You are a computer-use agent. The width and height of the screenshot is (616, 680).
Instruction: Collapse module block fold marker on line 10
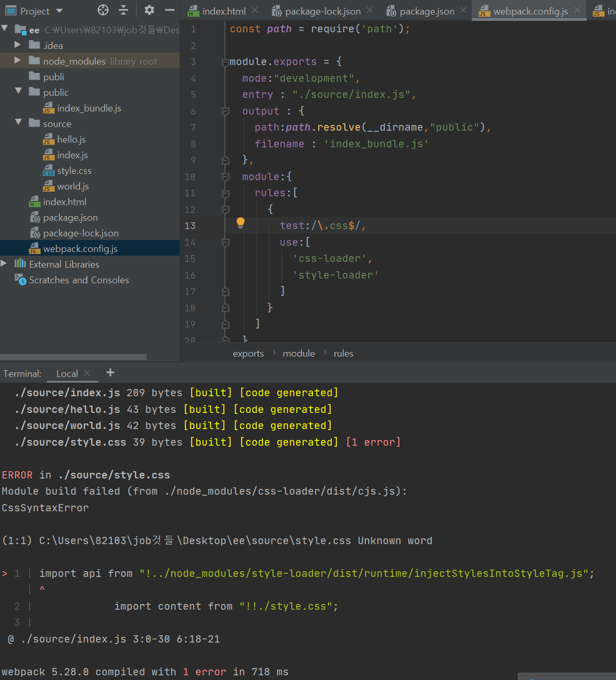225,177
